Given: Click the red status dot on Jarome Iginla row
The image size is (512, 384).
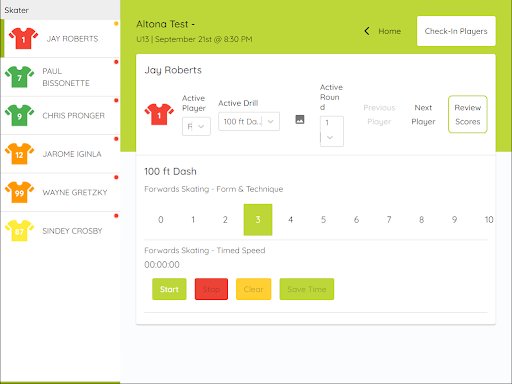Looking at the screenshot, I should click(116, 139).
